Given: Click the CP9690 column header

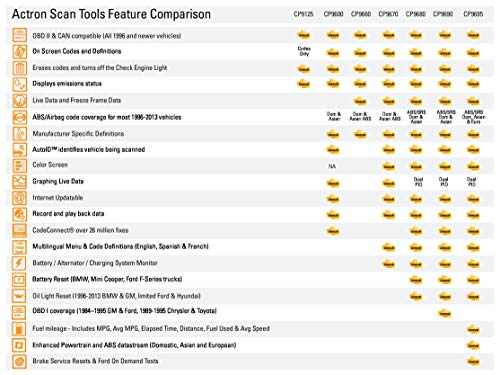Looking at the screenshot, I should (x=443, y=14).
